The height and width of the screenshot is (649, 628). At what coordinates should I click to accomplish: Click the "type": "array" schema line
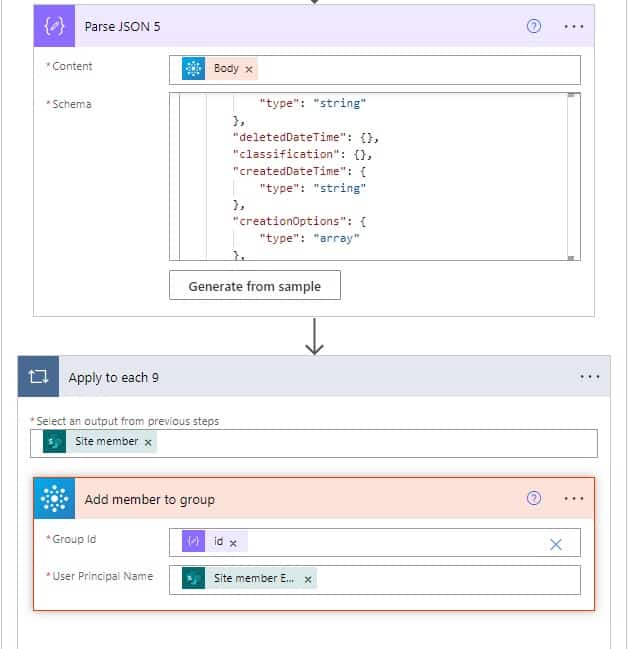coord(309,238)
